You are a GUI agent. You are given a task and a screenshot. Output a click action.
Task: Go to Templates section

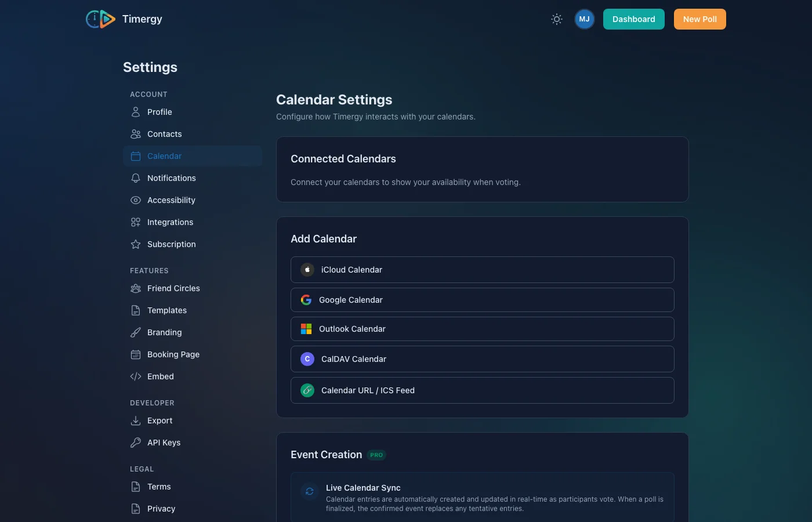click(x=193, y=310)
